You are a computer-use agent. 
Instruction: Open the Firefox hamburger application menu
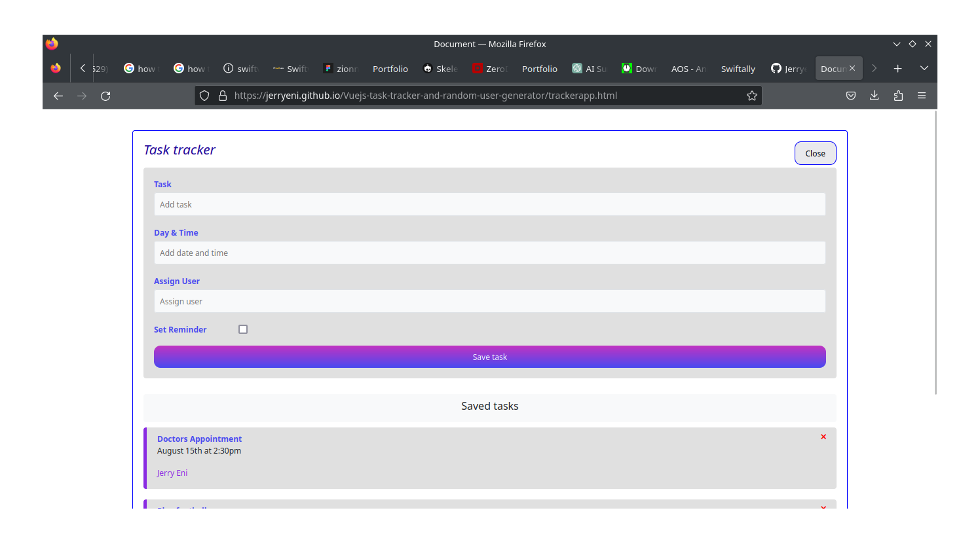coord(922,96)
